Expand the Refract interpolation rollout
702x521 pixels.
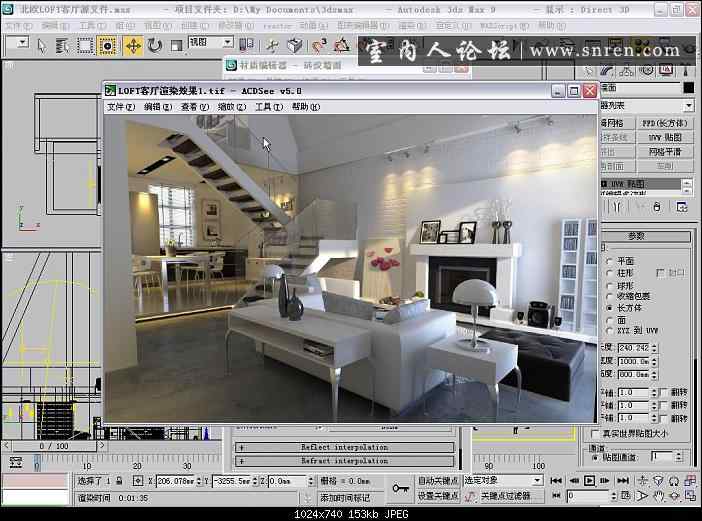[344, 461]
